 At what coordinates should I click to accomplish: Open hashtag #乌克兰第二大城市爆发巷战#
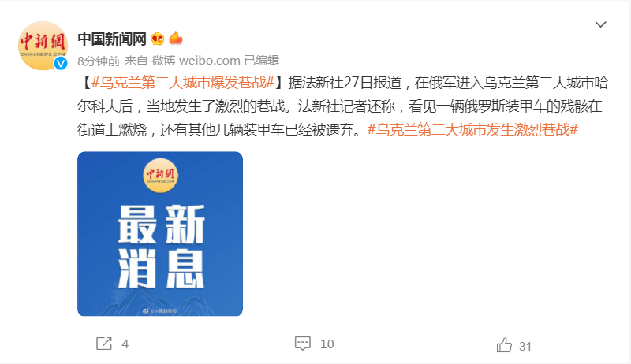(183, 83)
